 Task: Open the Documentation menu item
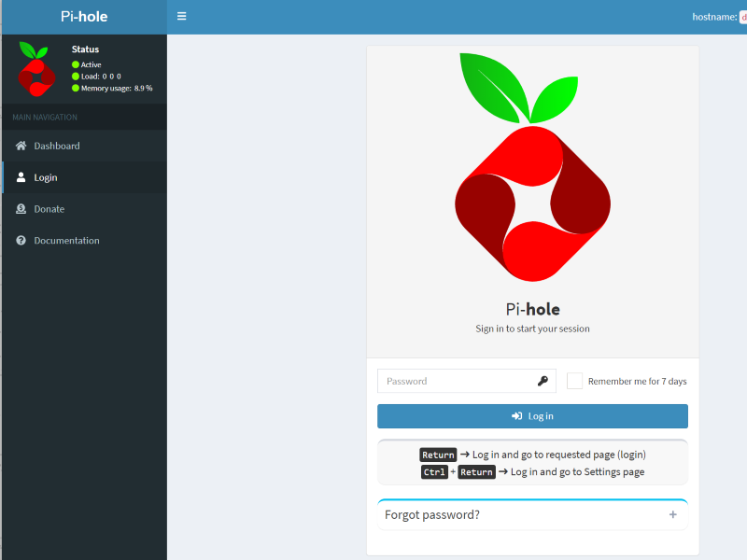84,240
